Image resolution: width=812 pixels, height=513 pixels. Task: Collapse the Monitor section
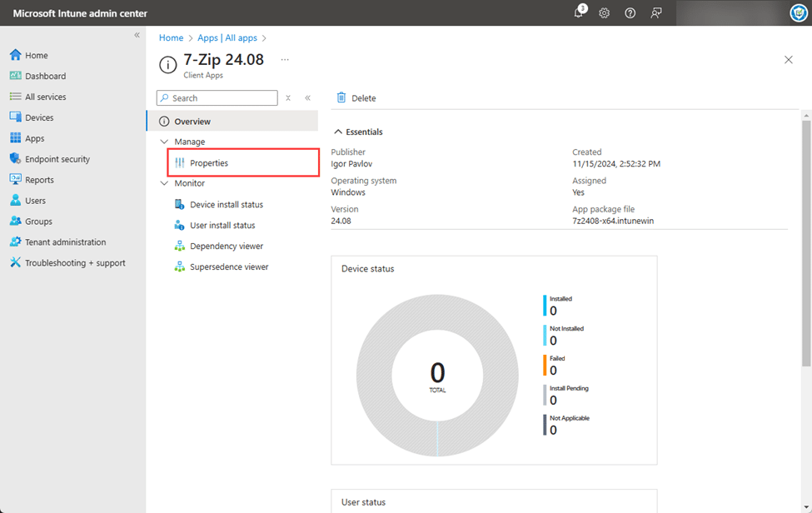pyautogui.click(x=164, y=184)
